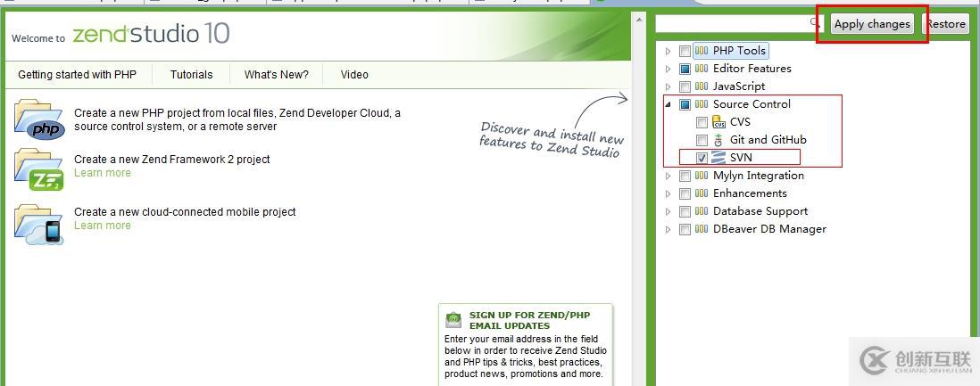Expand the JavaScript node
Screen dimensions: 980x386
(x=669, y=86)
